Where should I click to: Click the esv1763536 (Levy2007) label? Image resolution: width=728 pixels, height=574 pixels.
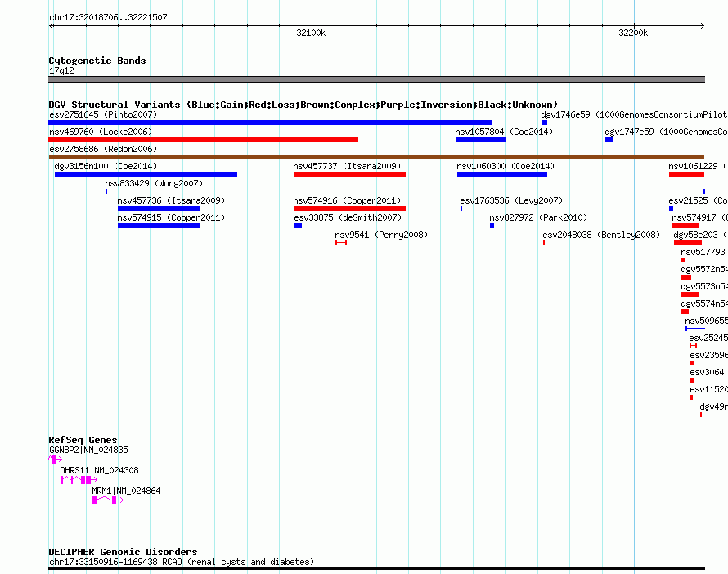pos(511,200)
